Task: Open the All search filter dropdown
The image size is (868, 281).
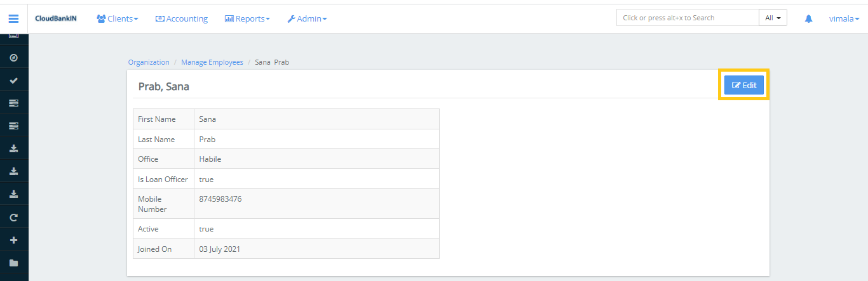Action: (x=773, y=18)
